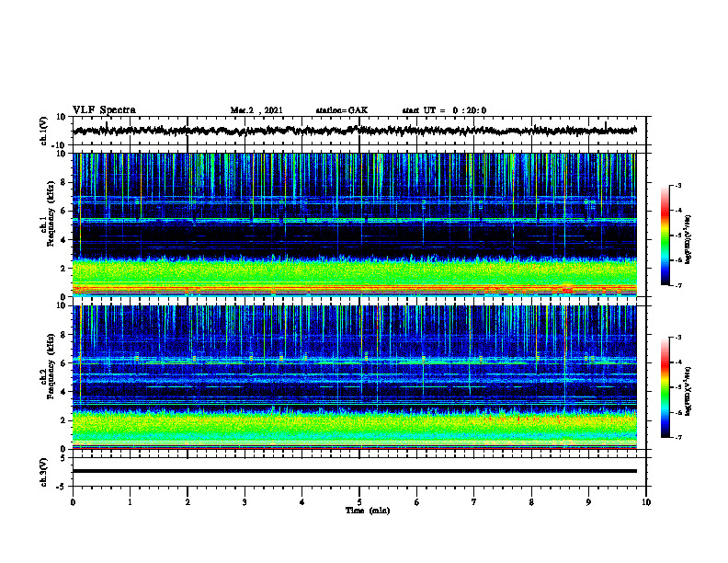Click time axis tick label "0"
728x563 pixels.
tap(73, 502)
